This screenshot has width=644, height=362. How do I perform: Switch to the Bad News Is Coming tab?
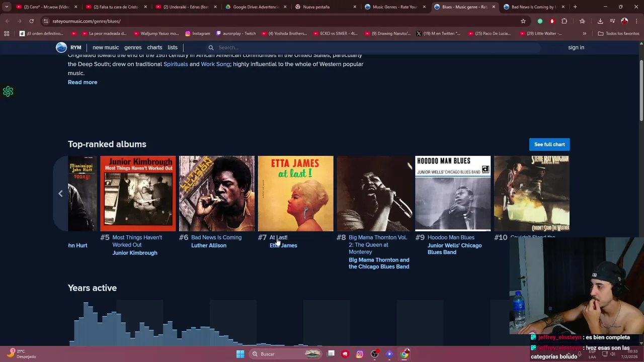534,7
